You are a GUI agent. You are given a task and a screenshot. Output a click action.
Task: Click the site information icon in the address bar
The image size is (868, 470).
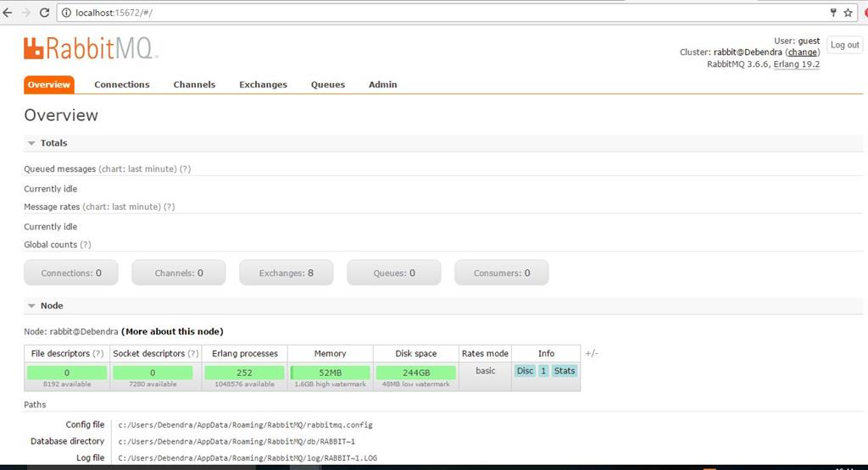pos(66,13)
